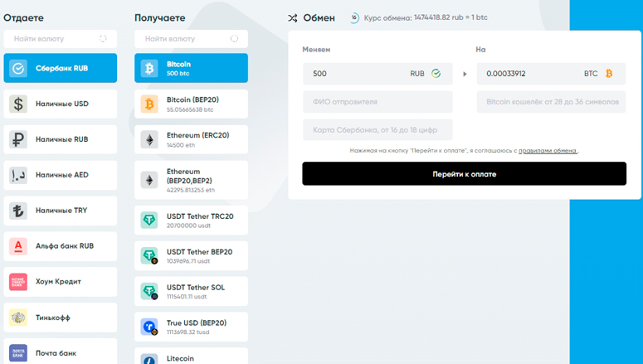Choose Почта банк option
Screen dimensions: 643x364
(61, 352)
